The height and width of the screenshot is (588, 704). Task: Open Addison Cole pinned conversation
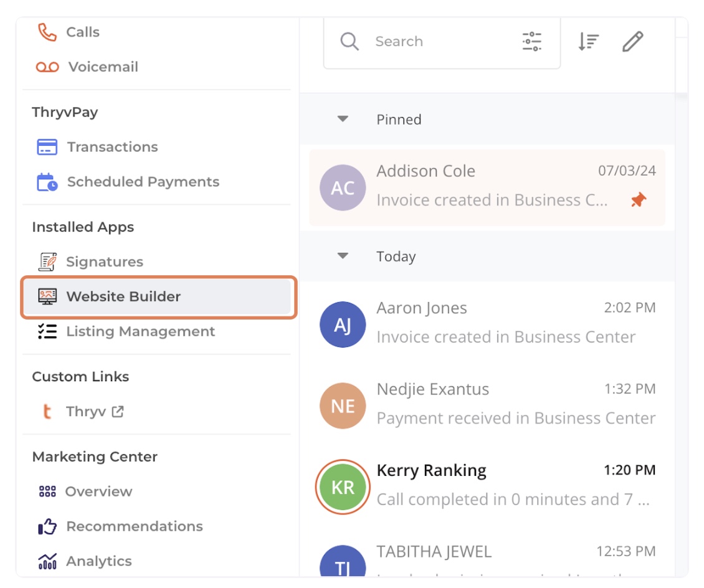click(x=487, y=187)
